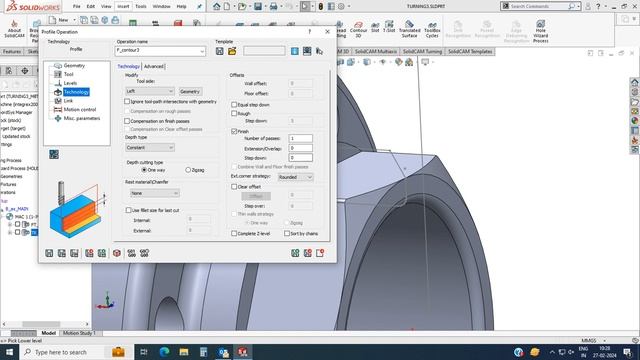Image resolution: width=640 pixels, height=360 pixels.
Task: Click the Geometry button next to Tool side
Action: 190,91
